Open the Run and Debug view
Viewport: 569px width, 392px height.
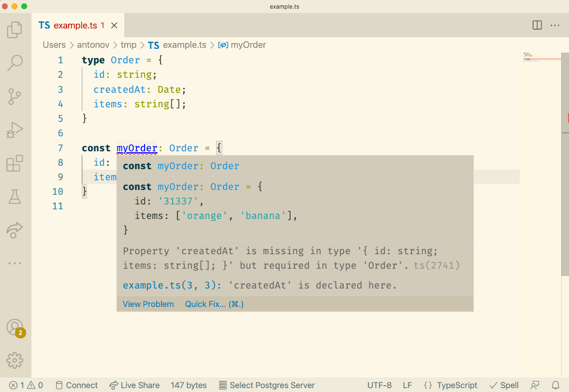click(x=15, y=130)
